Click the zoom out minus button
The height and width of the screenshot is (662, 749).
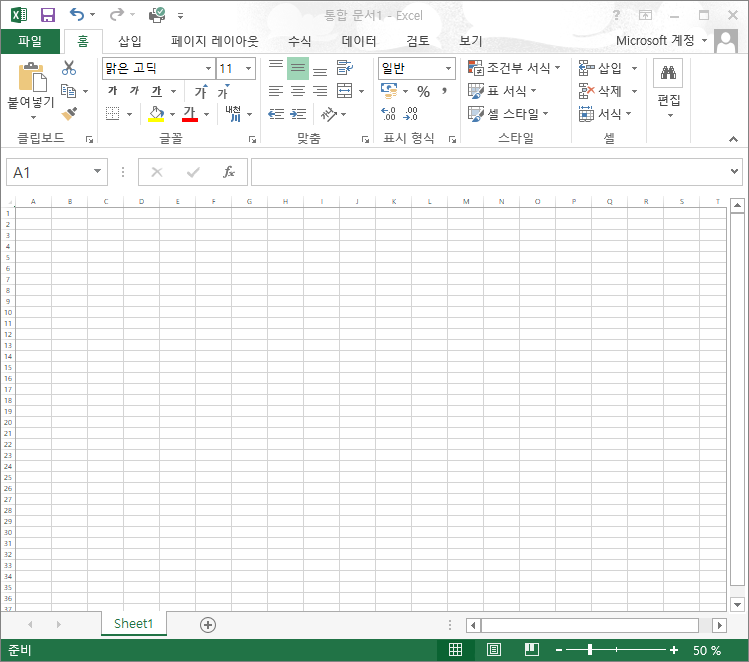pyautogui.click(x=559, y=650)
